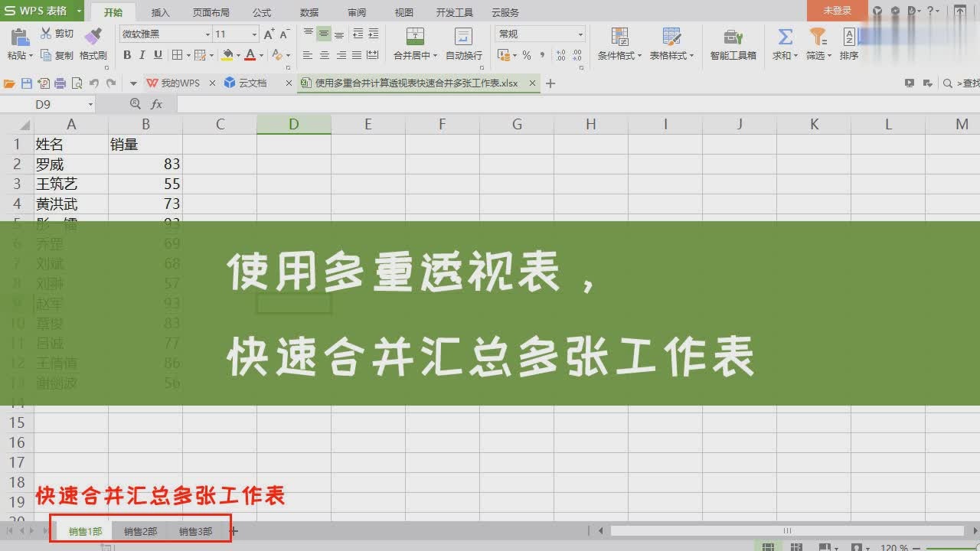Click the 未登录 login button

coord(838,11)
